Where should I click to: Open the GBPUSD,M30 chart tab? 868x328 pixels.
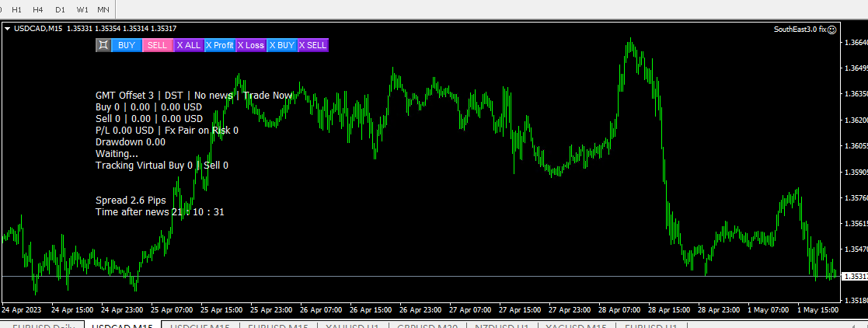pyautogui.click(x=427, y=325)
